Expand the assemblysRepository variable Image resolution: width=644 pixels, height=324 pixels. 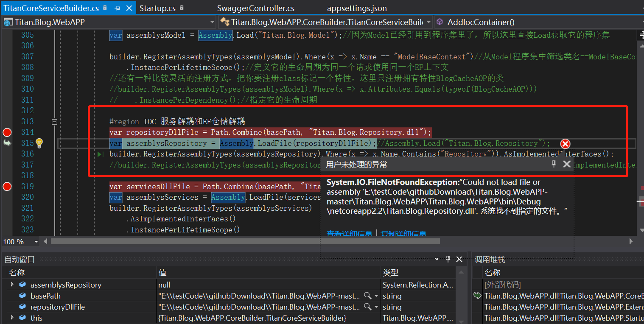(11, 285)
